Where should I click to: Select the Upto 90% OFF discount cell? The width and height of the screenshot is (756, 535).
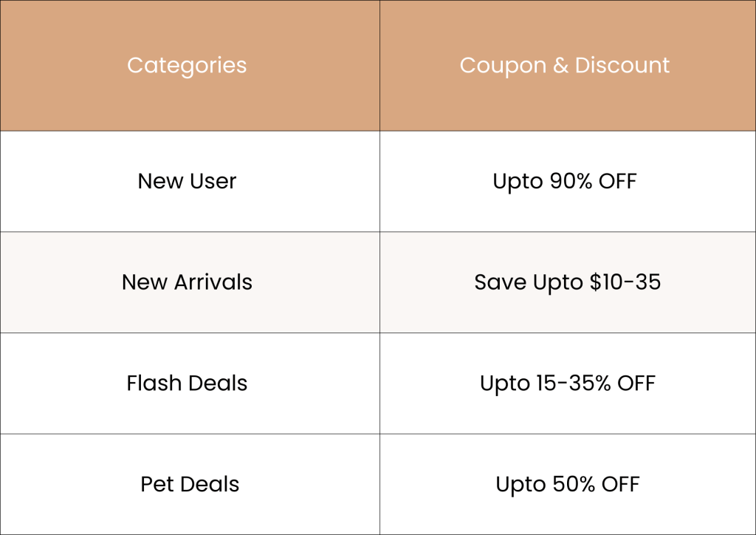(x=565, y=181)
